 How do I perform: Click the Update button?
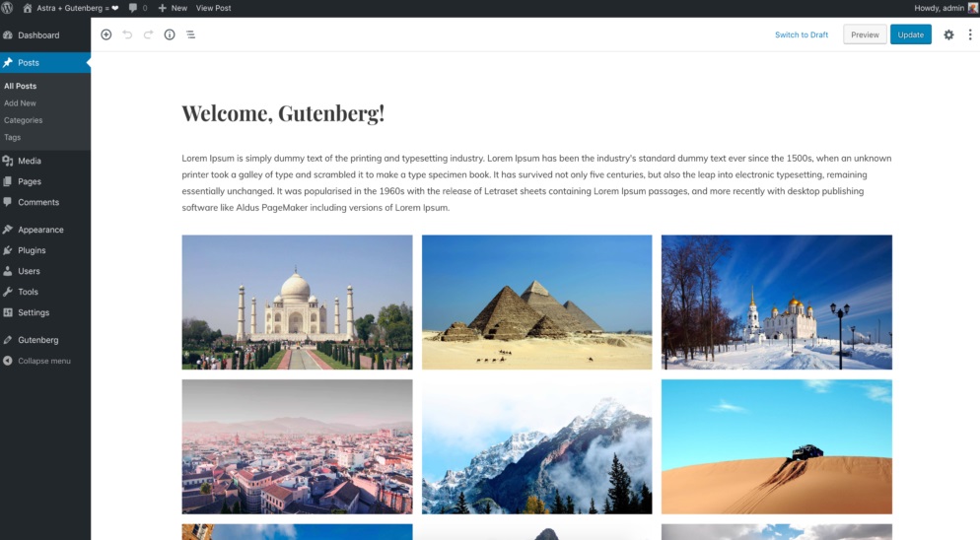pyautogui.click(x=911, y=34)
